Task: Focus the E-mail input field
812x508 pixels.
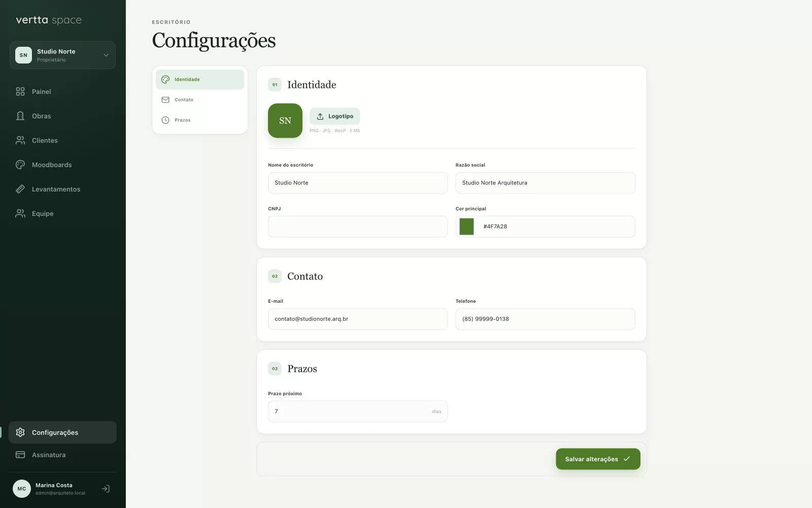Action: tap(358, 319)
